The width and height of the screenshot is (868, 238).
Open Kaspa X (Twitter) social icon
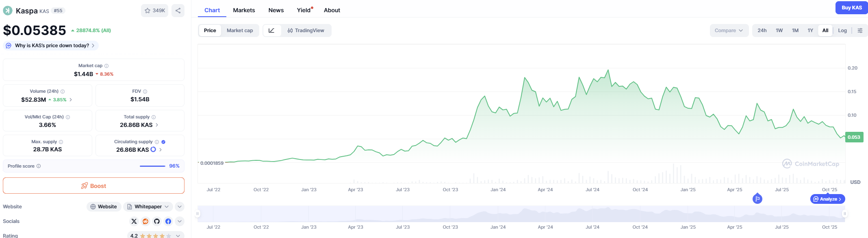134,221
